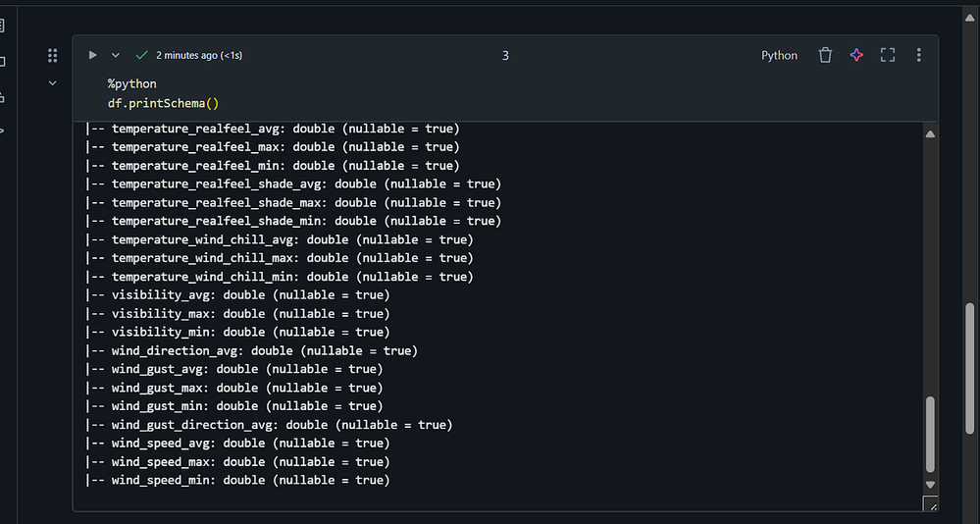Screen dimensions: 980x524
Task: Change the cell language from Python
Action: (x=779, y=56)
